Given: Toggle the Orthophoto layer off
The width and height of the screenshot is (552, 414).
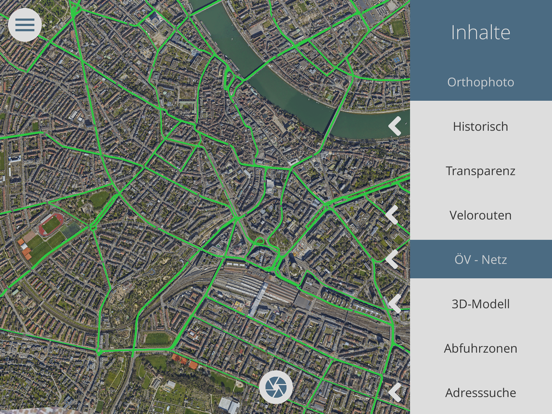Looking at the screenshot, I should (481, 82).
